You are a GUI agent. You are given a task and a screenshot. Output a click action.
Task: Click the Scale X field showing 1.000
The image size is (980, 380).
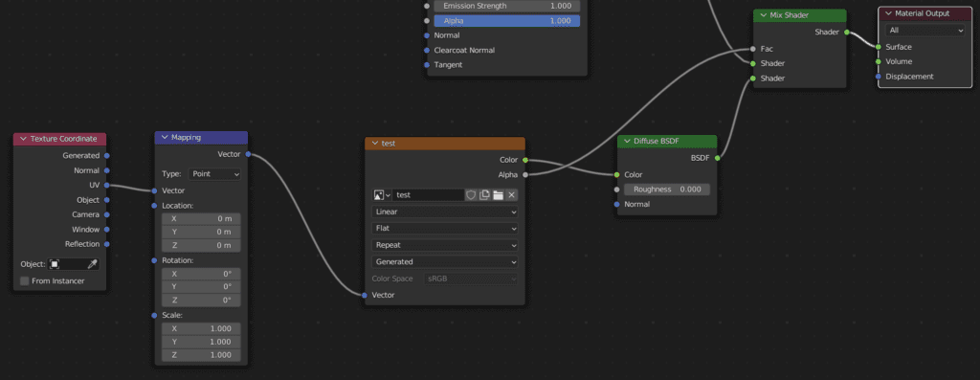[201, 328]
